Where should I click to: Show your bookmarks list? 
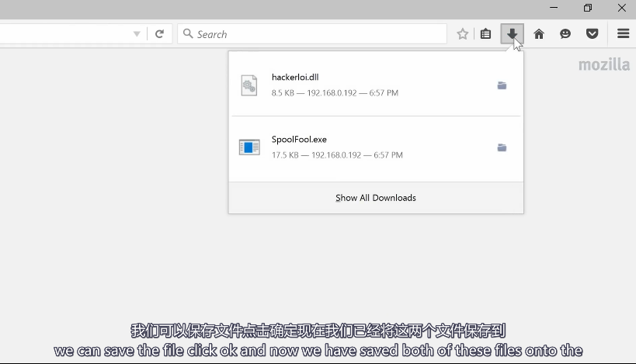coord(485,34)
